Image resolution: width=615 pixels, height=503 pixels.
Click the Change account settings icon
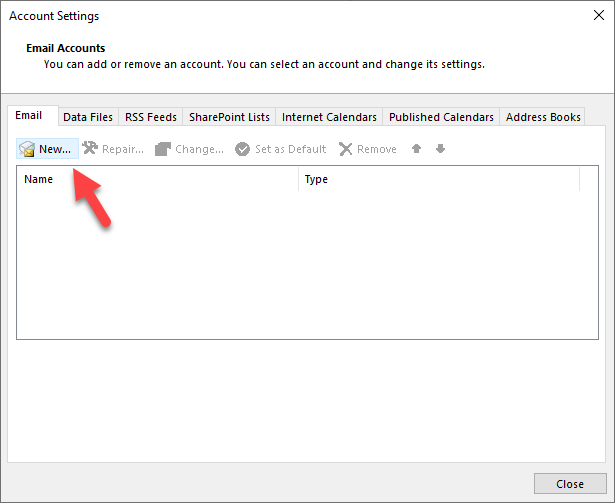tap(163, 149)
